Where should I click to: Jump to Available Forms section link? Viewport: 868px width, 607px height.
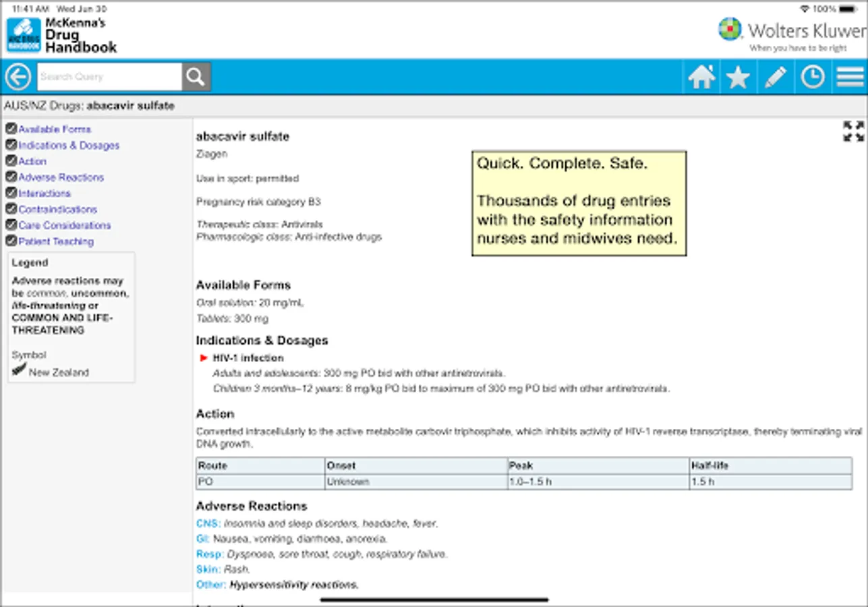(55, 129)
